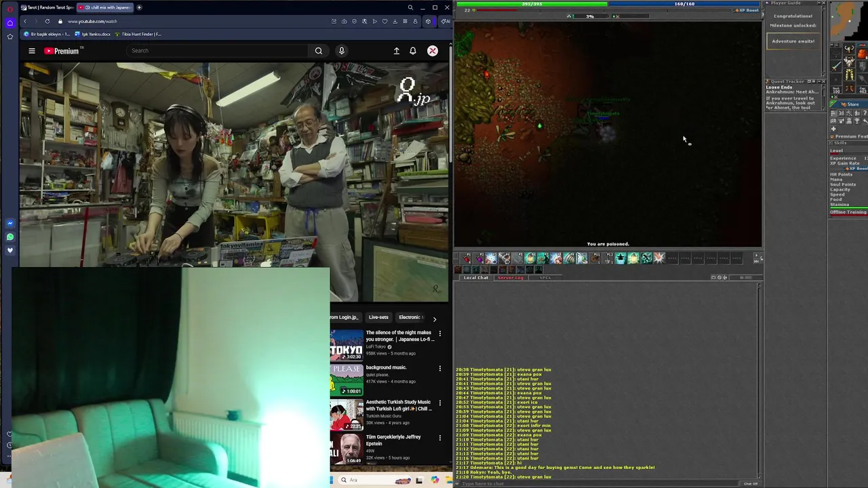The width and height of the screenshot is (868, 488).
Task: Open the Opera menu logo
Action: point(9,9)
